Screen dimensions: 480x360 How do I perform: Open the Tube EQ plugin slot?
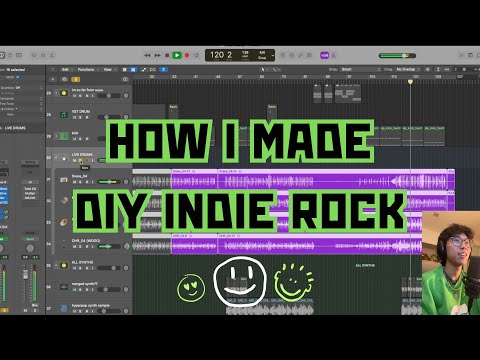click(30, 189)
